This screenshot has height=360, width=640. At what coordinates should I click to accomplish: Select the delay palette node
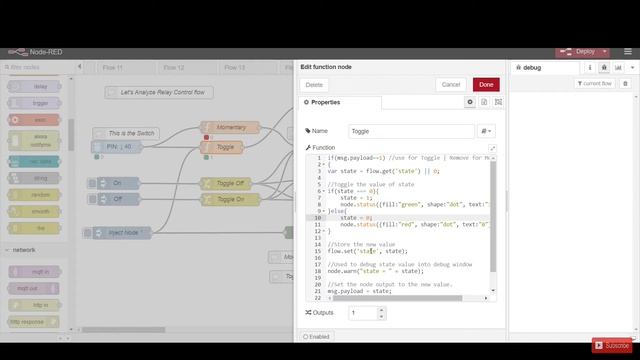pyautogui.click(x=34, y=86)
